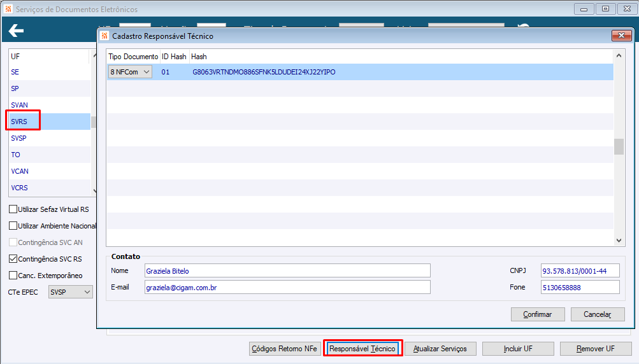Image resolution: width=639 pixels, height=364 pixels.
Task: Click the Hash column header
Action: pyautogui.click(x=199, y=57)
